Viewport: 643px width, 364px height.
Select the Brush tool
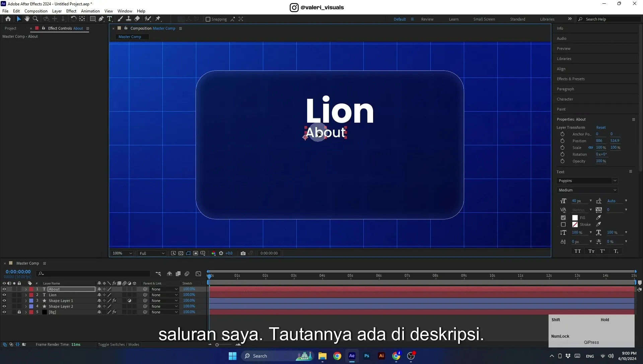(120, 19)
